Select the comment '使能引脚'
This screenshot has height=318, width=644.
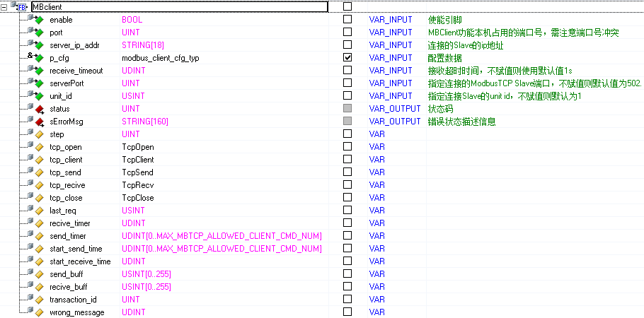(x=445, y=20)
